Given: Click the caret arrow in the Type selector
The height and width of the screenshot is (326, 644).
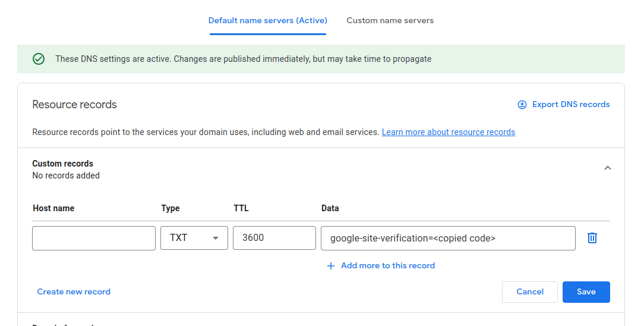Looking at the screenshot, I should click(x=215, y=239).
